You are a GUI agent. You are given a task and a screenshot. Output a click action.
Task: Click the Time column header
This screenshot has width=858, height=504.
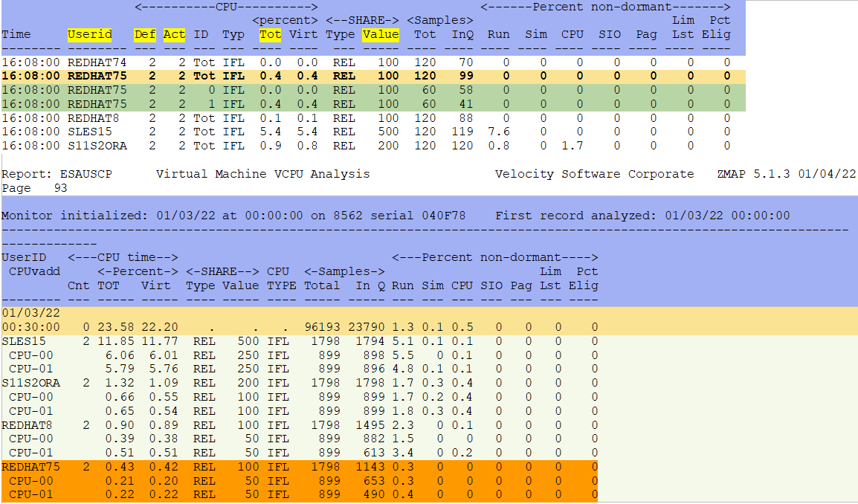click(x=16, y=34)
